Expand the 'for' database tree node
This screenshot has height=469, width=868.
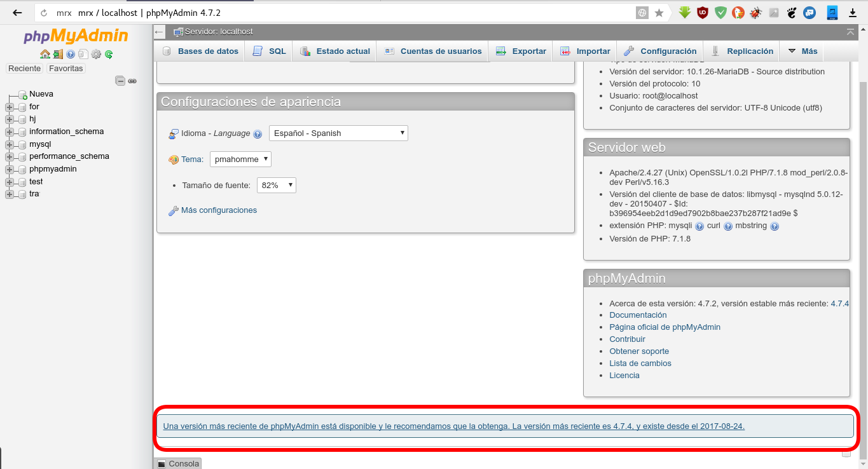pyautogui.click(x=10, y=107)
